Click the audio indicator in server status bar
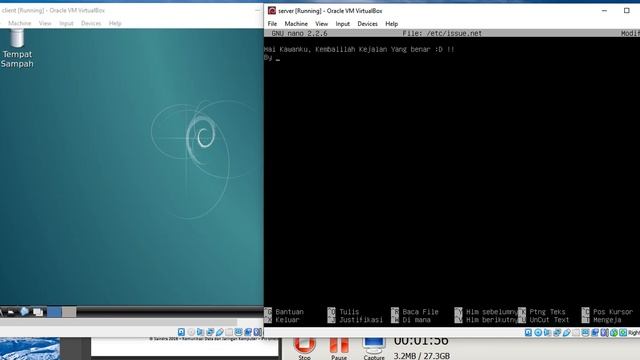The image size is (640, 360). point(548,332)
